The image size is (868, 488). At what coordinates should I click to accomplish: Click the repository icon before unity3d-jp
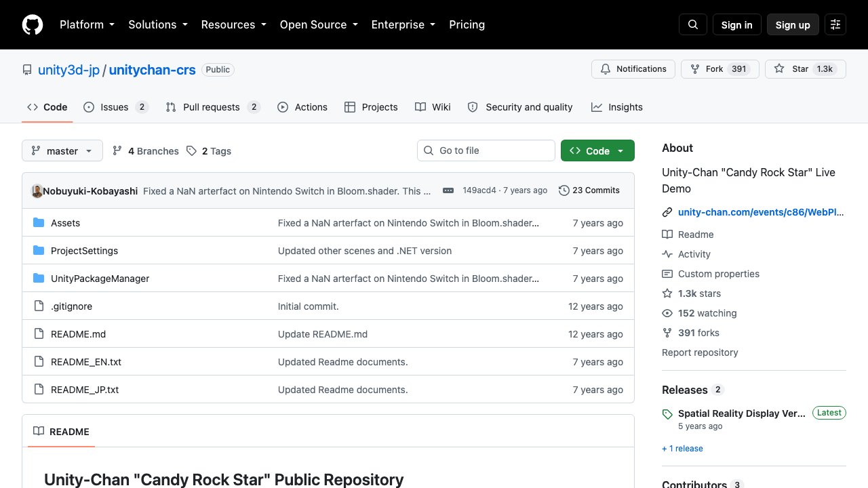pyautogui.click(x=27, y=70)
